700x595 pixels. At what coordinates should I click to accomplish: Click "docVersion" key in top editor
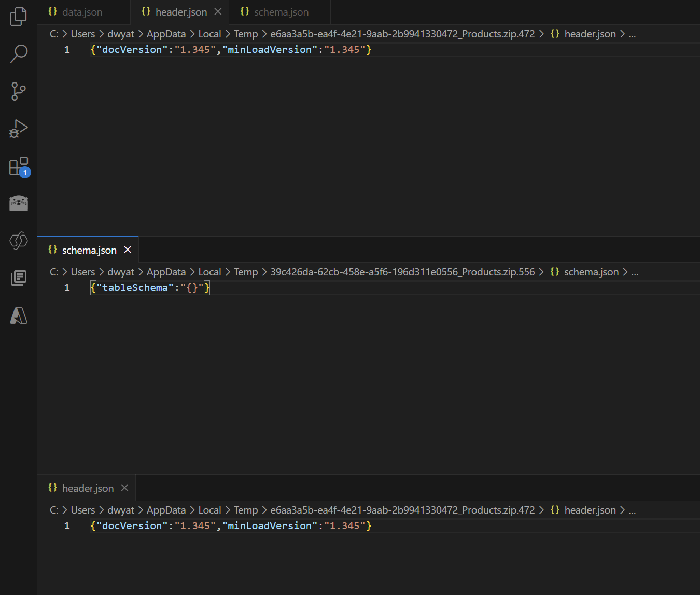click(x=132, y=49)
